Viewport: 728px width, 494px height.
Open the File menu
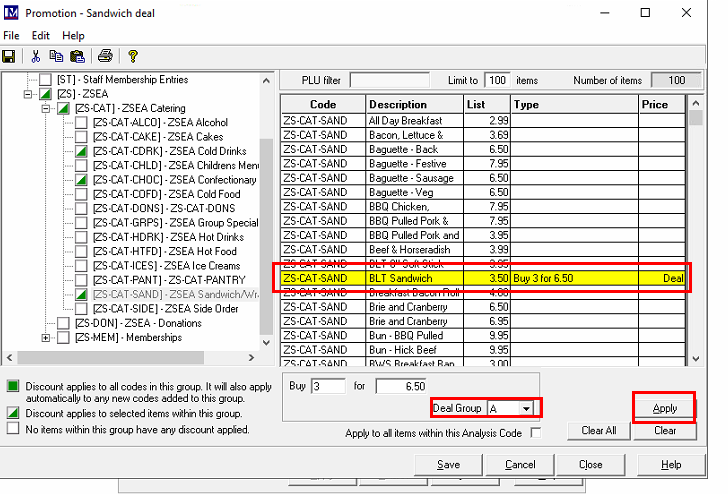[11, 36]
